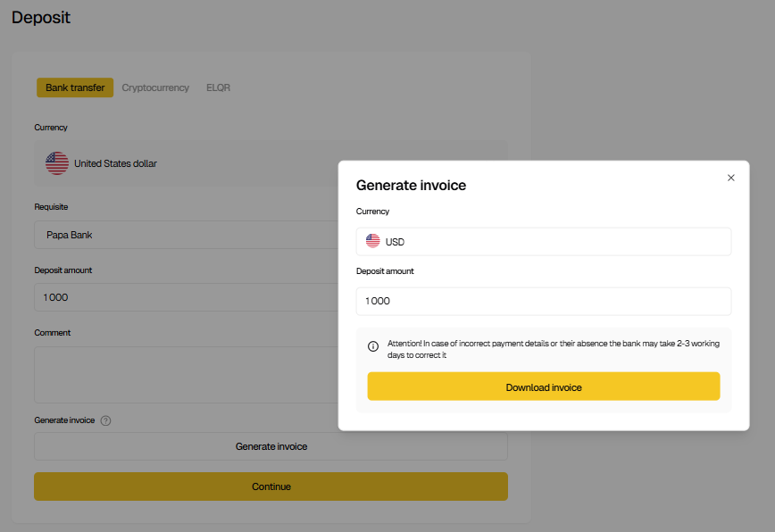Click the flag icon next to United States dollar
This screenshot has width=775, height=532.
[x=57, y=163]
